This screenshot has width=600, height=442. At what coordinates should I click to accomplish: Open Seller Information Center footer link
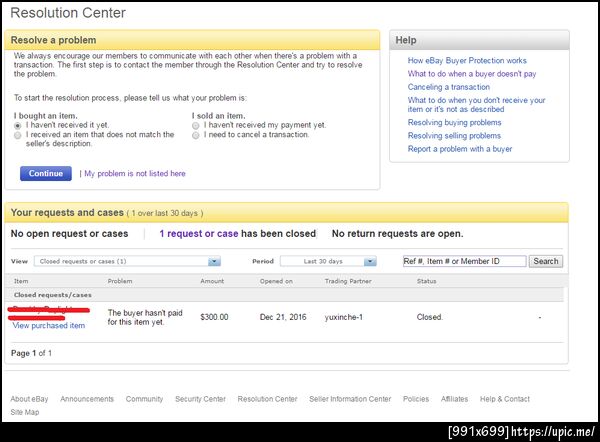pyautogui.click(x=350, y=399)
